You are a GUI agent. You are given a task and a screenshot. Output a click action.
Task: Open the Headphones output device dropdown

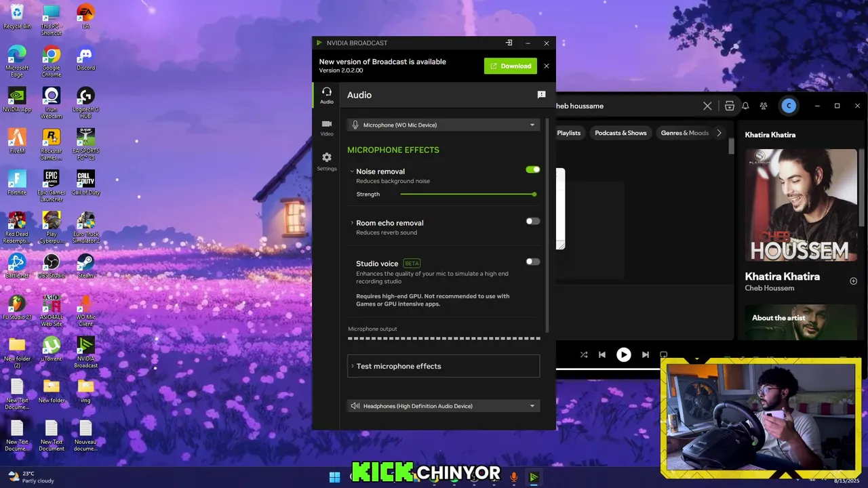[x=443, y=406]
